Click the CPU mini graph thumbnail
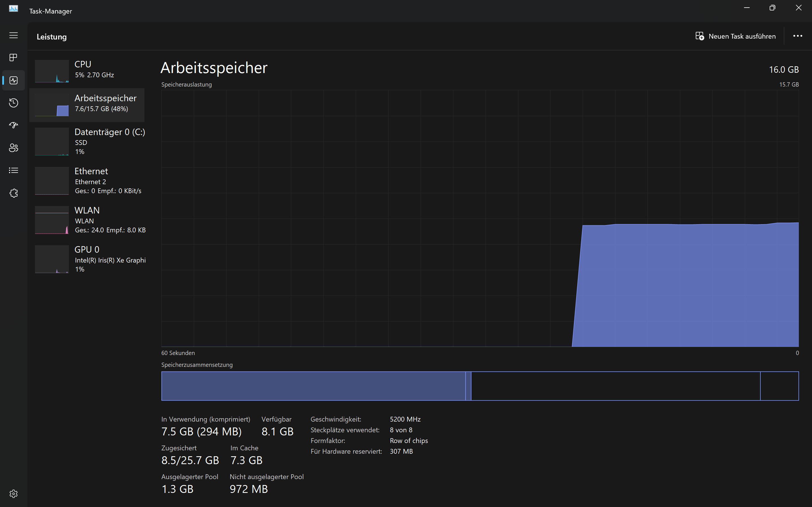Viewport: 812px width, 507px height. click(52, 71)
